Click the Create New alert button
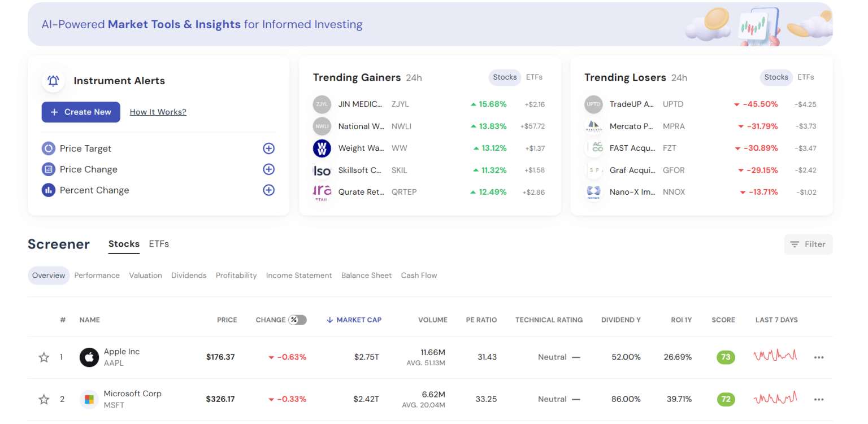The image size is (868, 424). pos(81,112)
